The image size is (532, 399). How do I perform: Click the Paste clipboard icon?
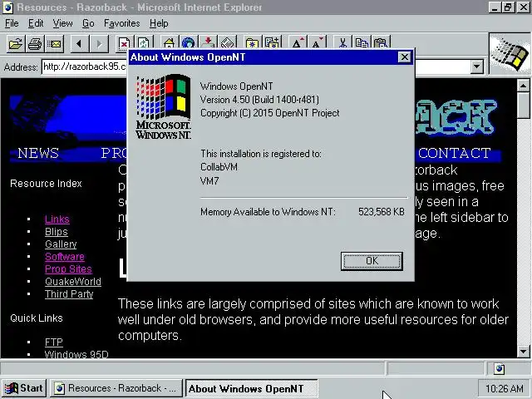[x=381, y=42]
